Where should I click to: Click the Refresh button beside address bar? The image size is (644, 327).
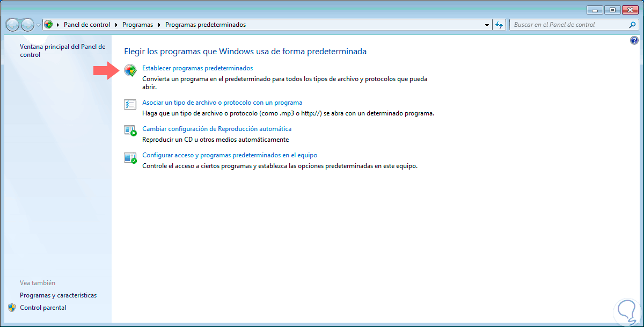(500, 25)
